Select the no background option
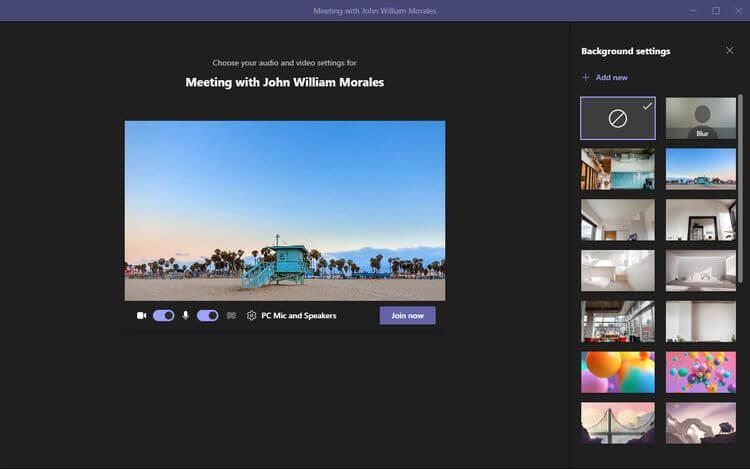 [x=618, y=118]
